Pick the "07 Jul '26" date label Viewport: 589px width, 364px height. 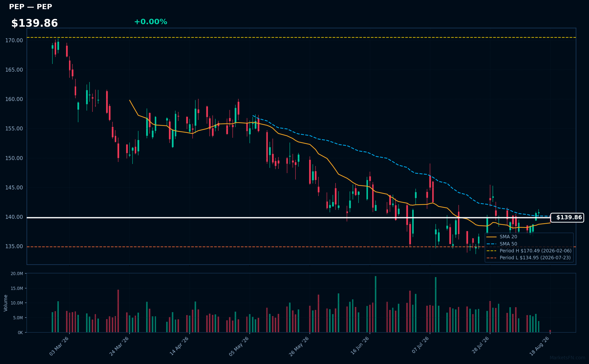(x=420, y=345)
